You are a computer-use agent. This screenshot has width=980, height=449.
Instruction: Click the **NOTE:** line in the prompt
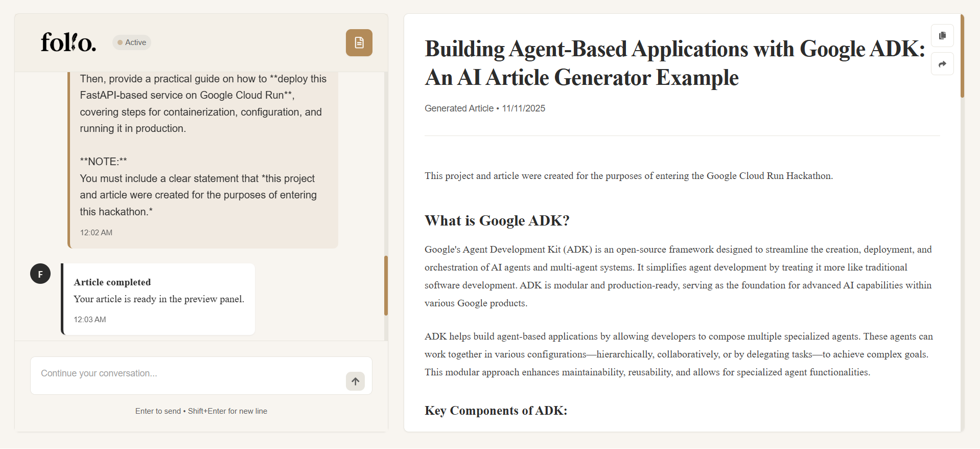click(x=103, y=162)
